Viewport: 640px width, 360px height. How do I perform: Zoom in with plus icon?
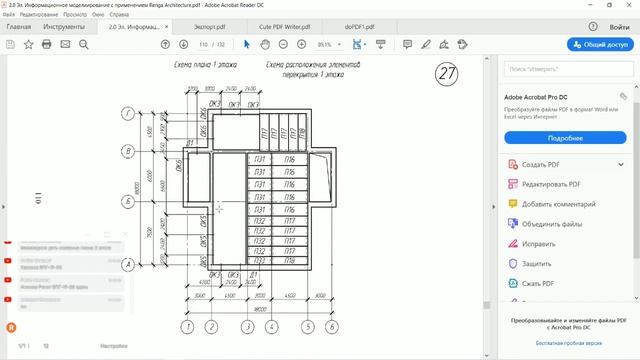pos(302,44)
